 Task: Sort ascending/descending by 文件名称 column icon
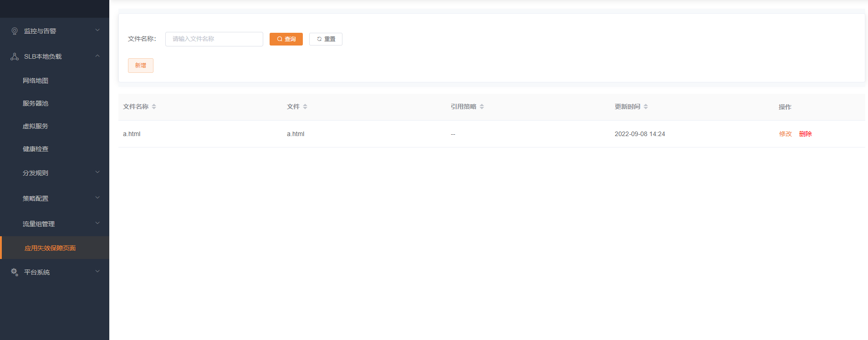pos(154,107)
